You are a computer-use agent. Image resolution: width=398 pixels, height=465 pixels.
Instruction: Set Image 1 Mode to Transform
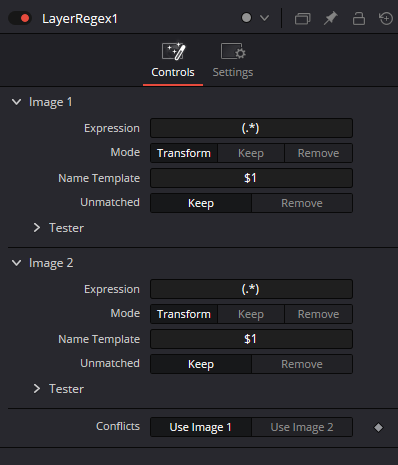(x=184, y=153)
